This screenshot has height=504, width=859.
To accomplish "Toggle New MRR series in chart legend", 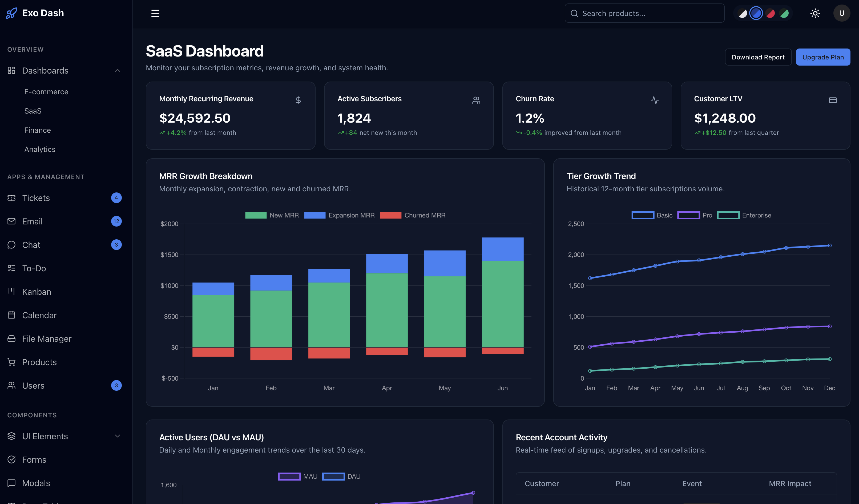I will point(272,215).
